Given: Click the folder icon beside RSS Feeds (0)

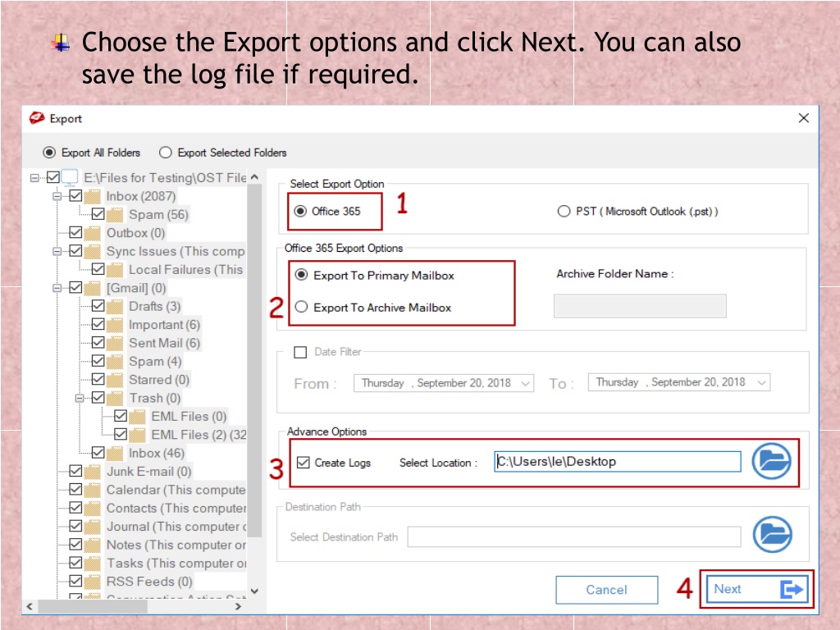Looking at the screenshot, I should pyautogui.click(x=92, y=582).
